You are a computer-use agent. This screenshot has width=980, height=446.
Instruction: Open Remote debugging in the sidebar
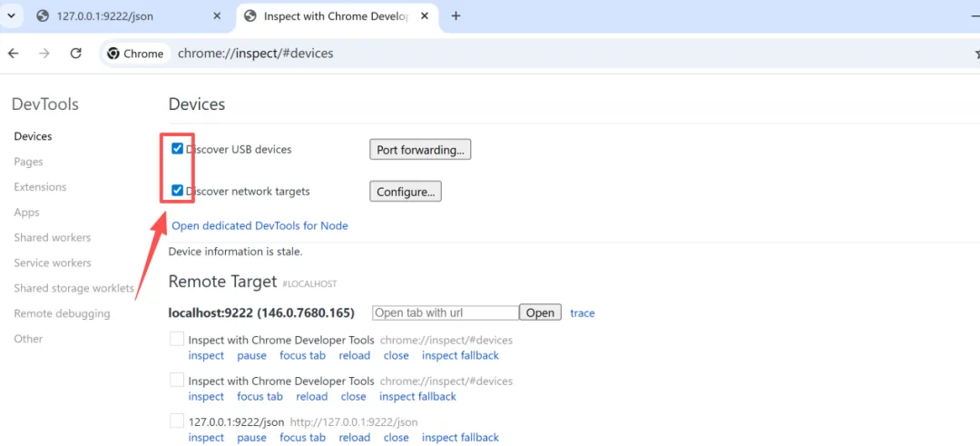pos(62,314)
